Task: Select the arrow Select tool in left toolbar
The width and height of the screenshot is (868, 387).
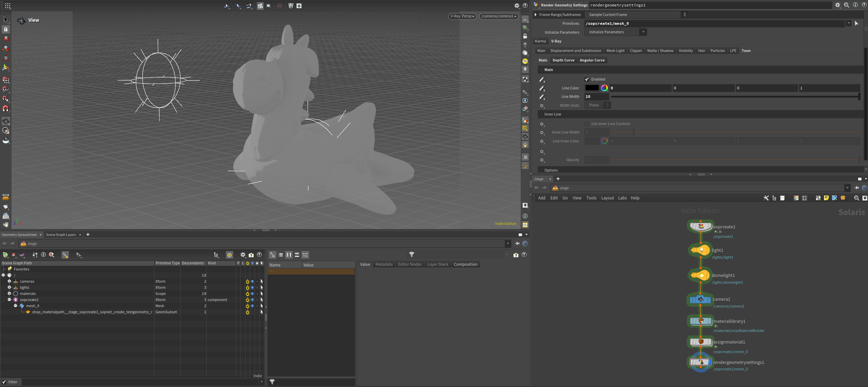Action: tap(5, 20)
